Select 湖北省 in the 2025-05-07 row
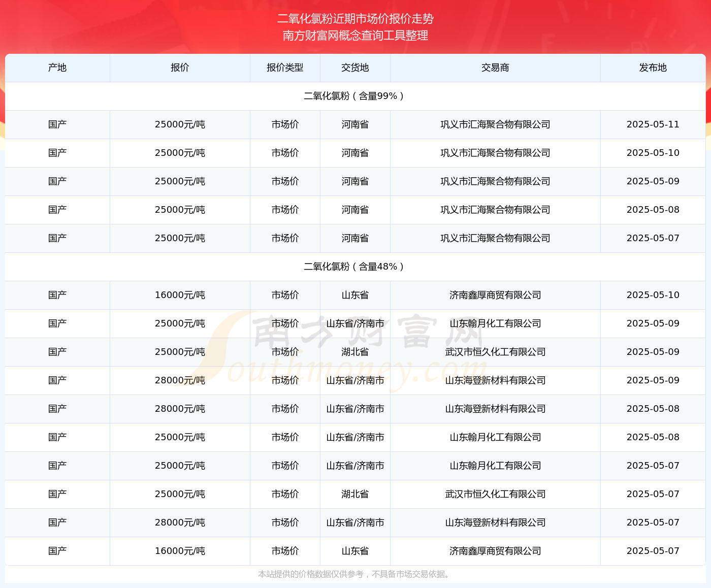This screenshot has height=588, width=711. click(355, 494)
